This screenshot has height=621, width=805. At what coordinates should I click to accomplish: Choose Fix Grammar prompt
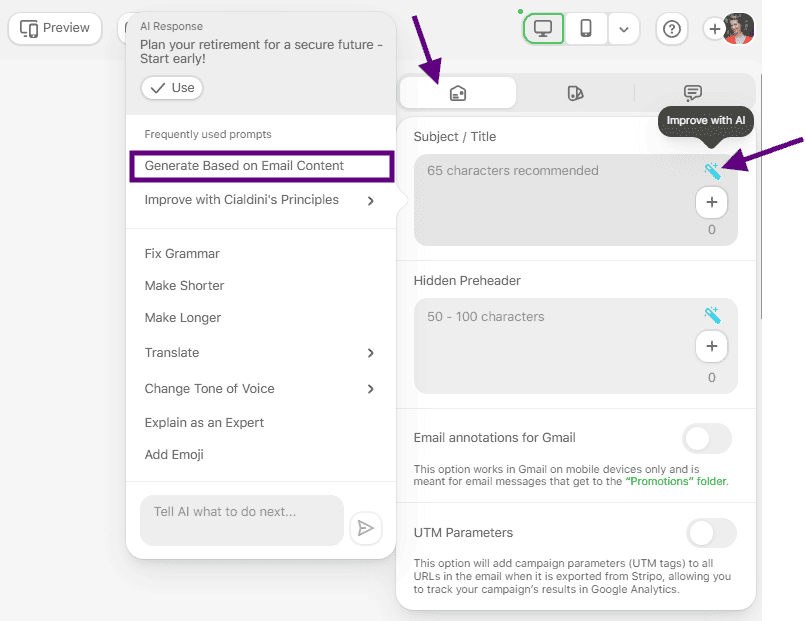(182, 254)
